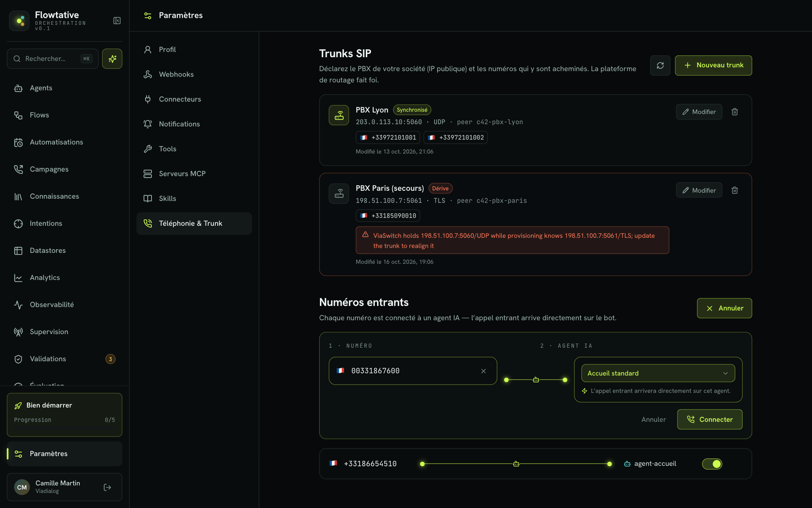The height and width of the screenshot is (508, 812).
Task: Click the warning icon in drift alert
Action: pos(365,234)
